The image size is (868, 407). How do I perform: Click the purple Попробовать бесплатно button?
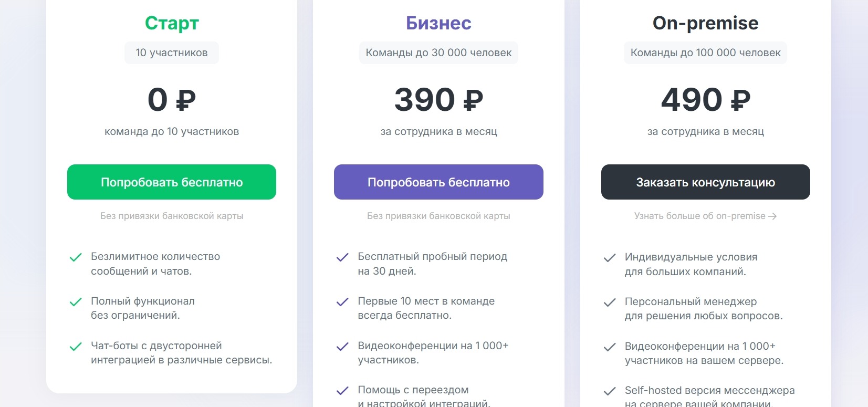click(x=438, y=182)
